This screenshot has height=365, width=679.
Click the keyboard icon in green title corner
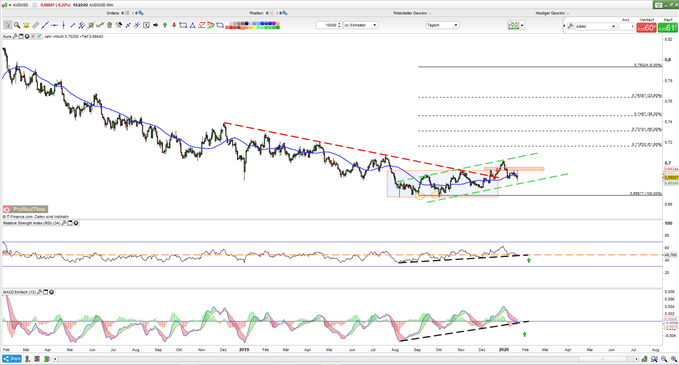(658, 5)
